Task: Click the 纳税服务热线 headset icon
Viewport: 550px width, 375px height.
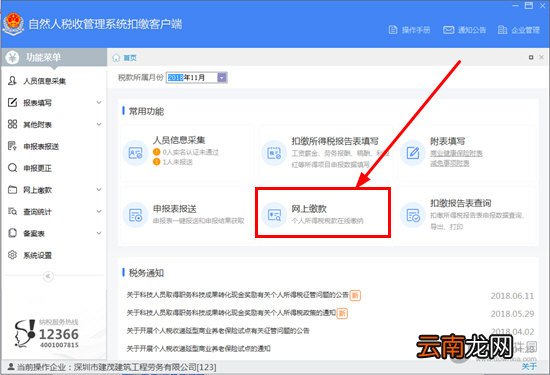Action: (x=25, y=334)
